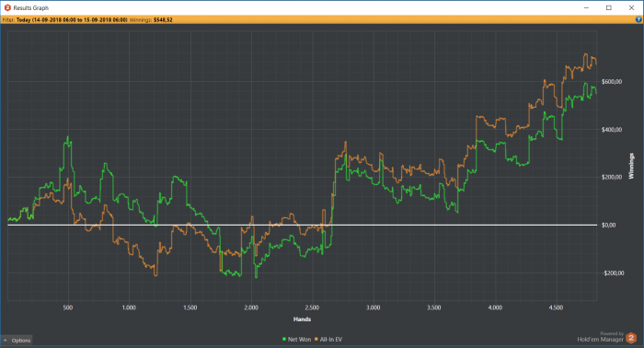Click the Hold'em Manager icon in title bar
644x348 pixels.
(x=7, y=7)
